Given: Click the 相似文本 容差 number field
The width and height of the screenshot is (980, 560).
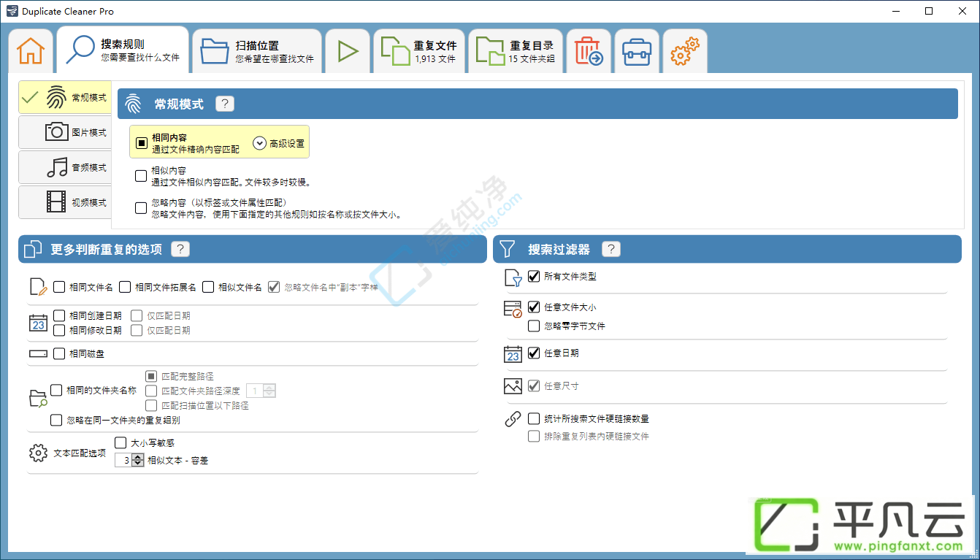Looking at the screenshot, I should pos(123,461).
